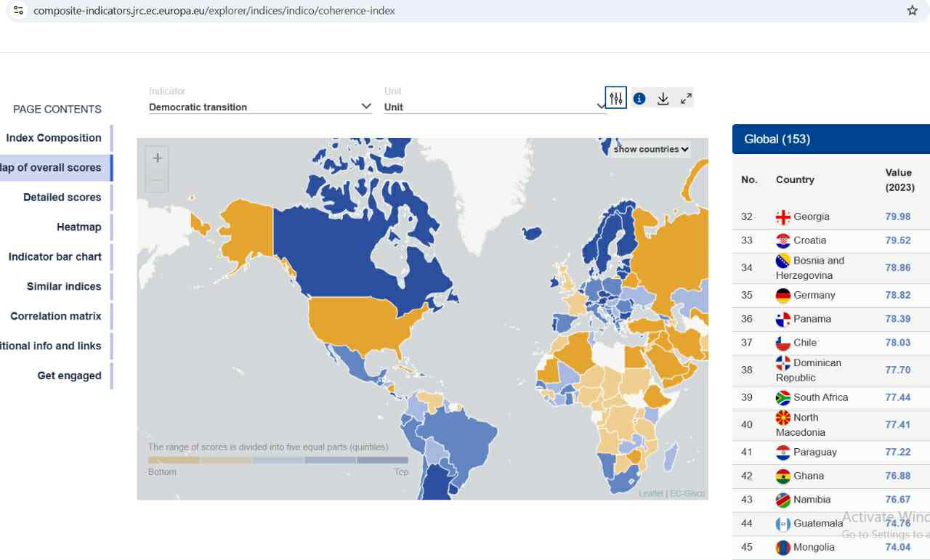
Task: Open the map filter settings icon
Action: click(616, 98)
